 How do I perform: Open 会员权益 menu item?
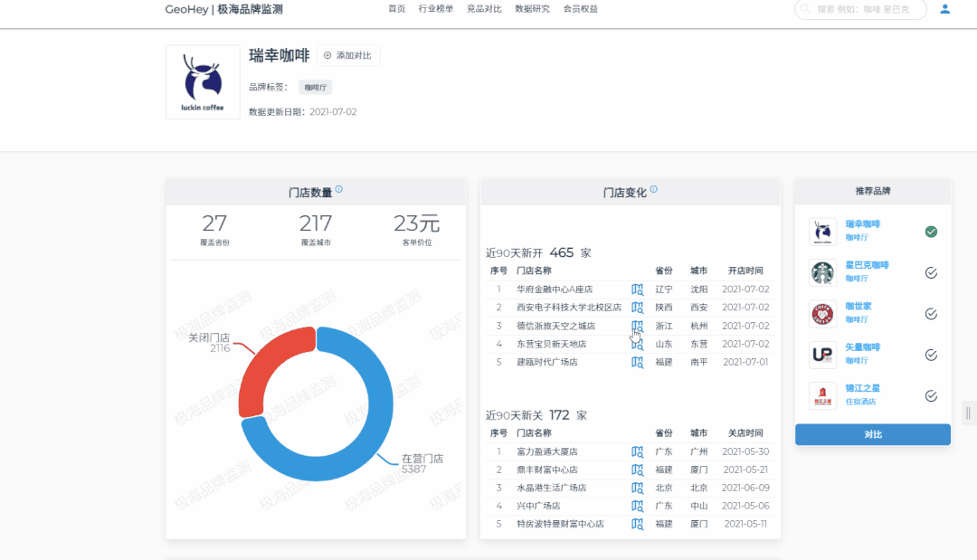580,9
